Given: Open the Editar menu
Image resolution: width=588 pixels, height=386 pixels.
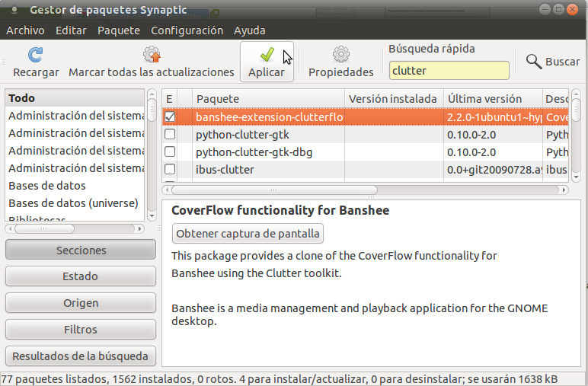Looking at the screenshot, I should (71, 30).
